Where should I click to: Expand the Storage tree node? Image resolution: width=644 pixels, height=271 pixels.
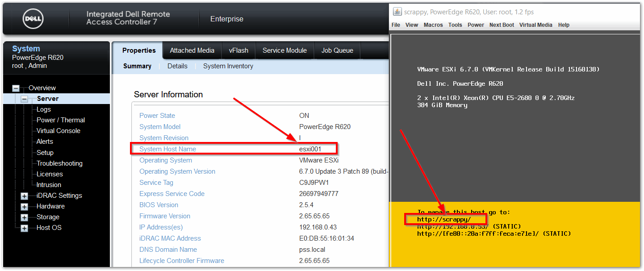coord(25,217)
